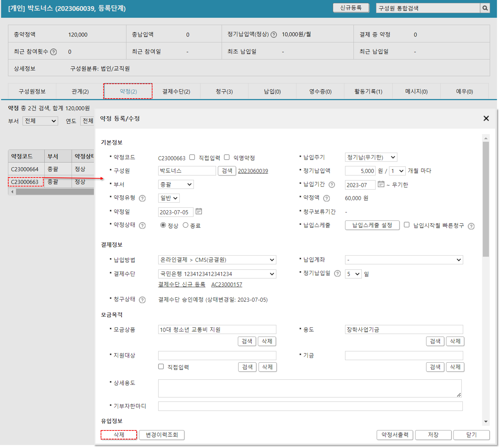Open member link 2023060039
This screenshot has width=500, height=448.
coord(253,171)
